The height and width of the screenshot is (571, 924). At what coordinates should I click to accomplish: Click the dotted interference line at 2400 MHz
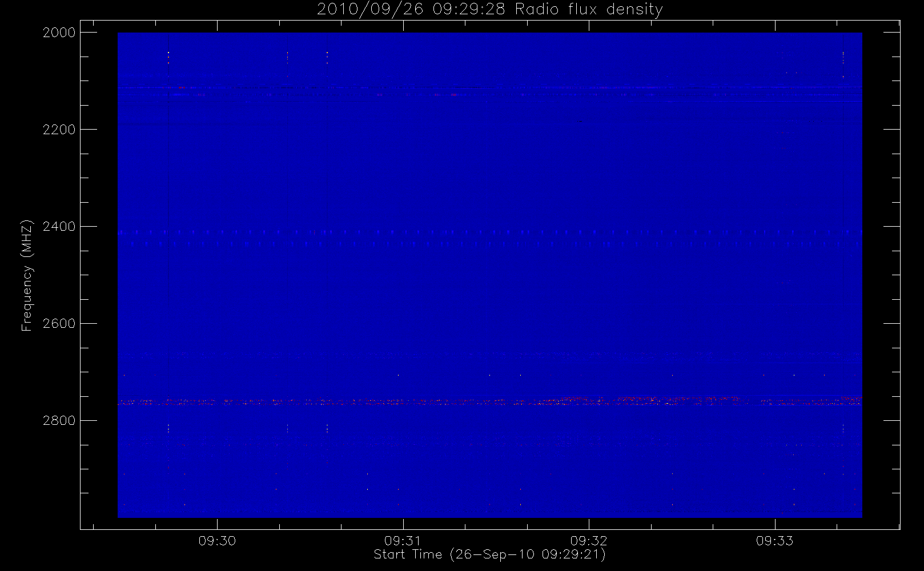(489, 232)
